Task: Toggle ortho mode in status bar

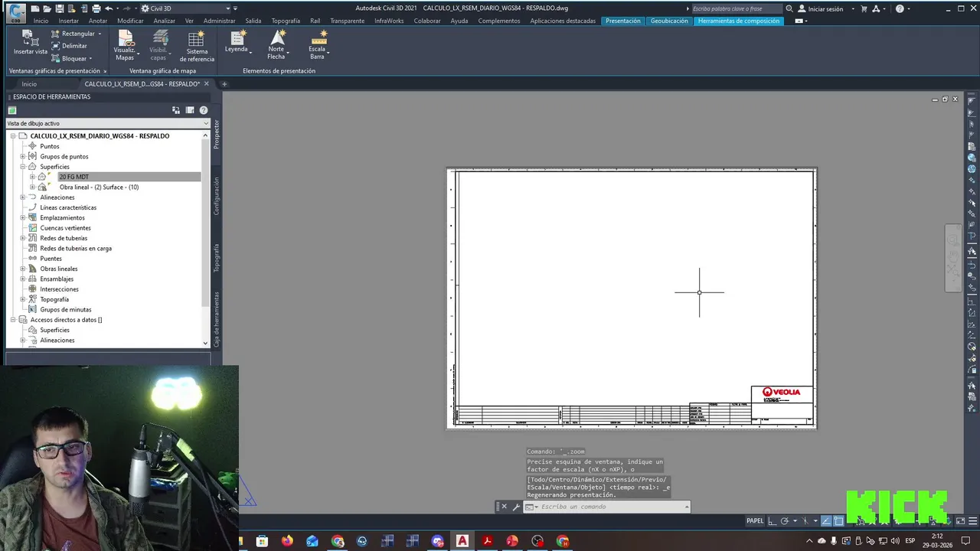Action: pyautogui.click(x=773, y=521)
